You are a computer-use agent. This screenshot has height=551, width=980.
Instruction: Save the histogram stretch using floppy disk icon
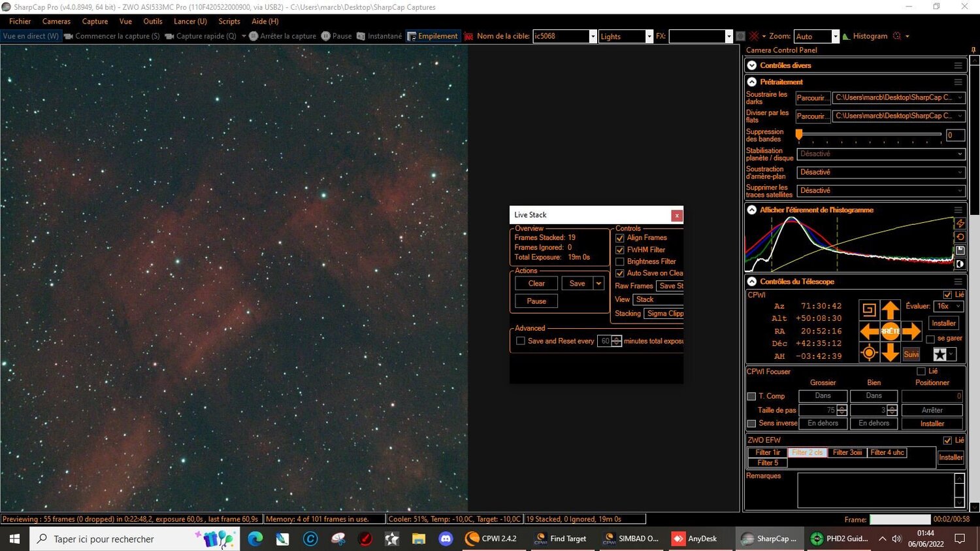[x=960, y=250]
